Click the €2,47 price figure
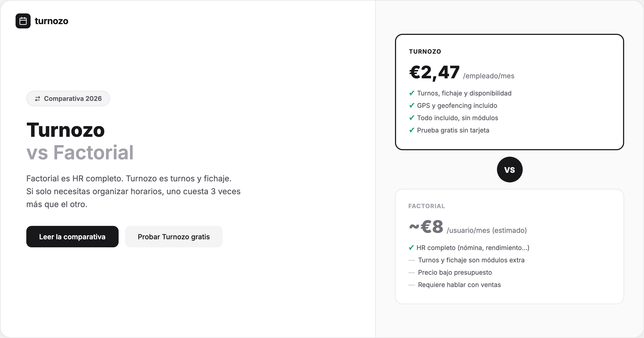The width and height of the screenshot is (644, 338). (433, 72)
